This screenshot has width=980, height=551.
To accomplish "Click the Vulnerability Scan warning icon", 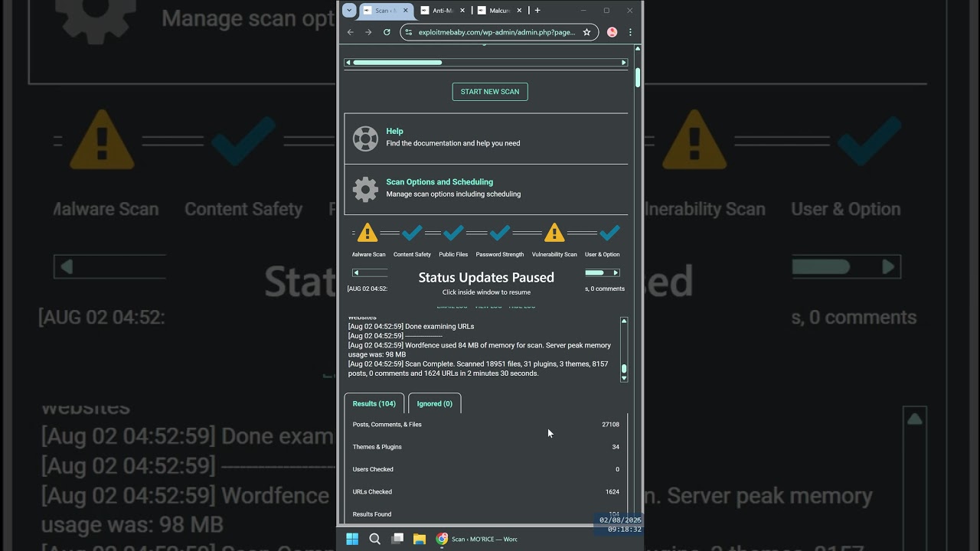I will click(x=554, y=233).
